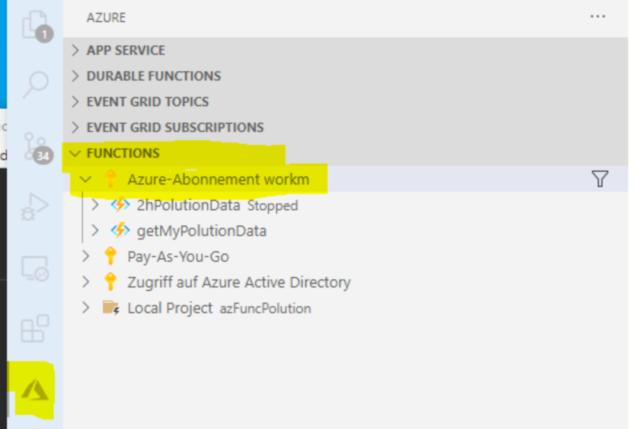Select the highlighted Azure logo icon
Viewport: 640px width, 429px height.
[x=35, y=390]
